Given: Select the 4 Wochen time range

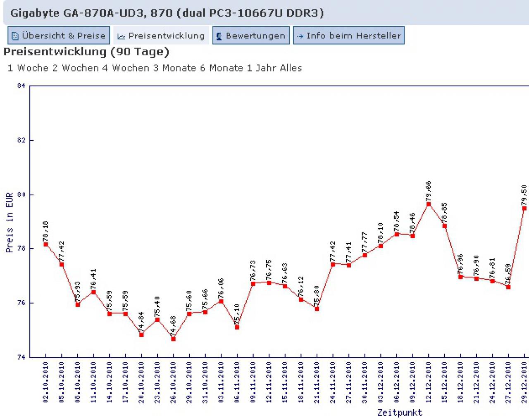Looking at the screenshot, I should (x=125, y=68).
